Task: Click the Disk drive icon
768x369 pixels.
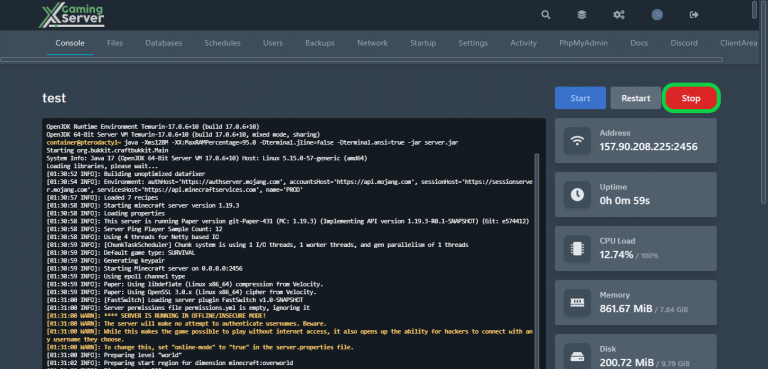Action: pyautogui.click(x=577, y=356)
